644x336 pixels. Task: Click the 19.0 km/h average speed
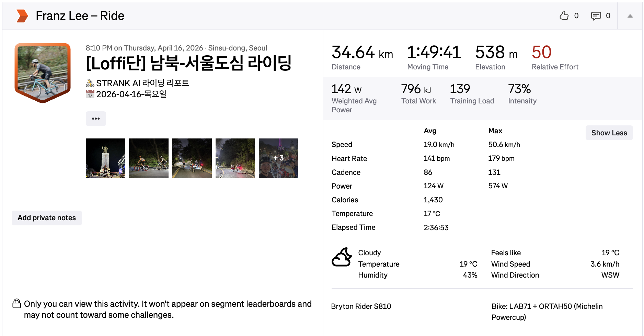pos(439,145)
